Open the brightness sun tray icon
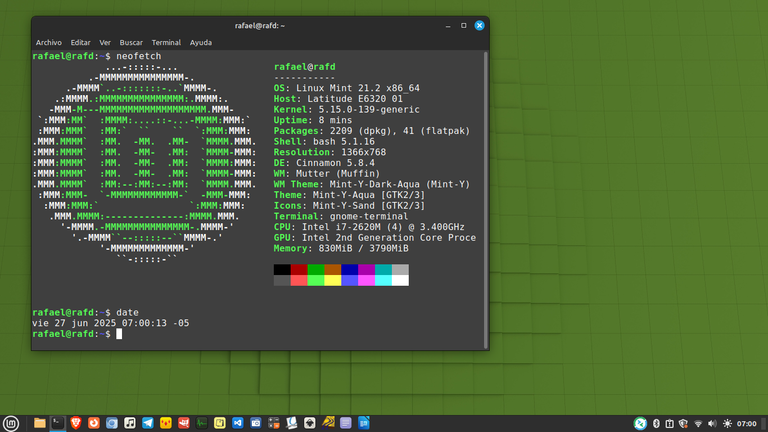 pos(727,423)
